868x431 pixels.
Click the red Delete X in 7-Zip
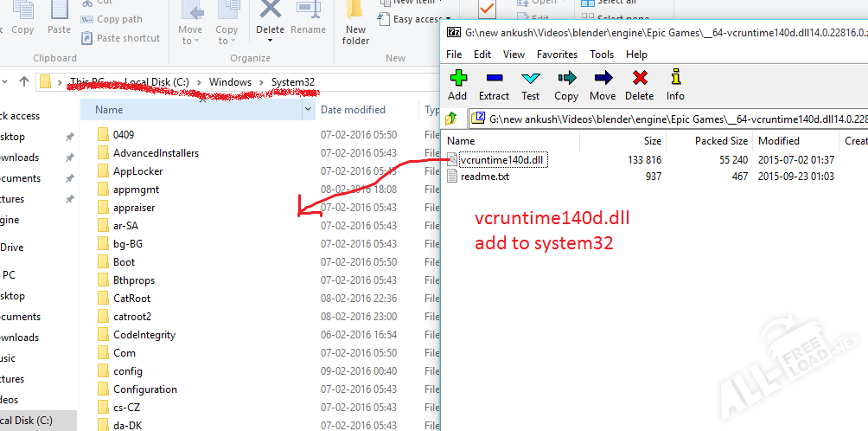[x=639, y=85]
